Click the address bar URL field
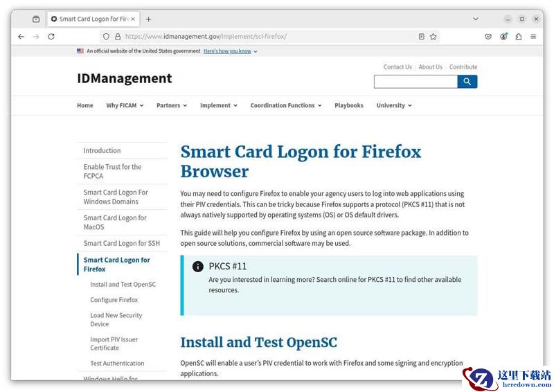The image size is (554, 392). [269, 37]
